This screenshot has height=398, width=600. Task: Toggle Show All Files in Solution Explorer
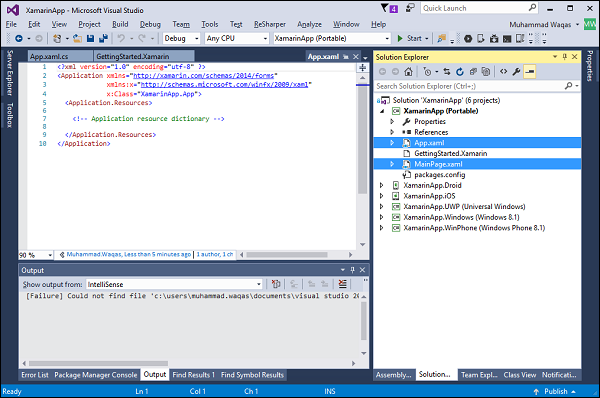pos(486,72)
